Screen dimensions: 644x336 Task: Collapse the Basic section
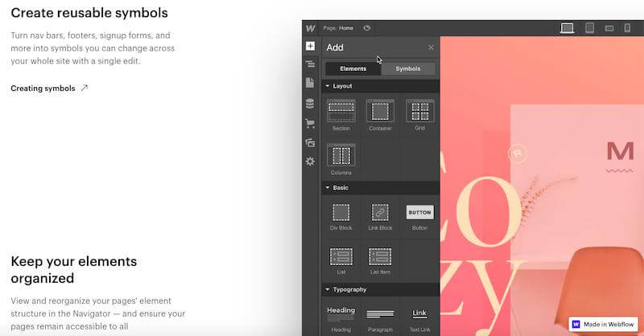[380, 188]
